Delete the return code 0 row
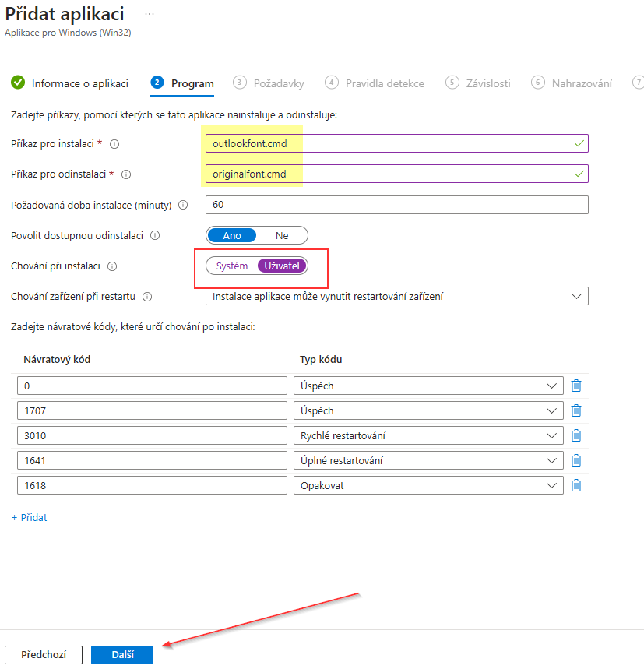Screen dimensions: 644x669 point(575,386)
